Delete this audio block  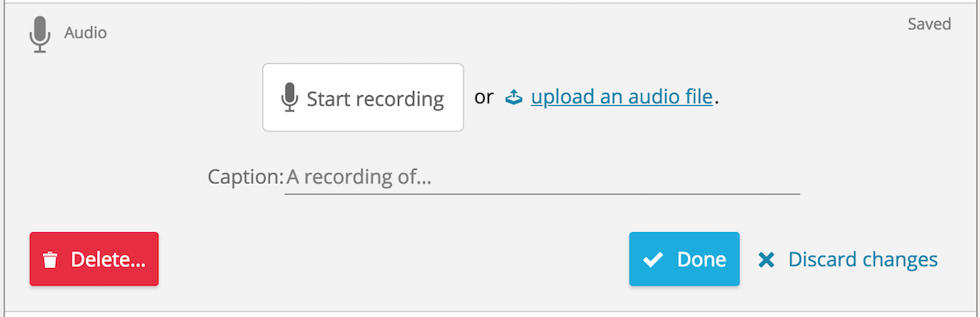click(x=94, y=259)
